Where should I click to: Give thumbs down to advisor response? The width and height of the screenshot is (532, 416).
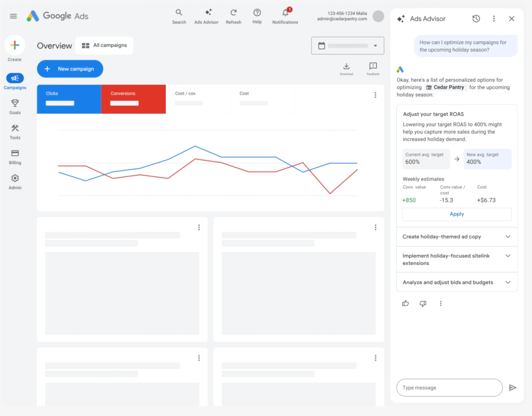coord(423,303)
